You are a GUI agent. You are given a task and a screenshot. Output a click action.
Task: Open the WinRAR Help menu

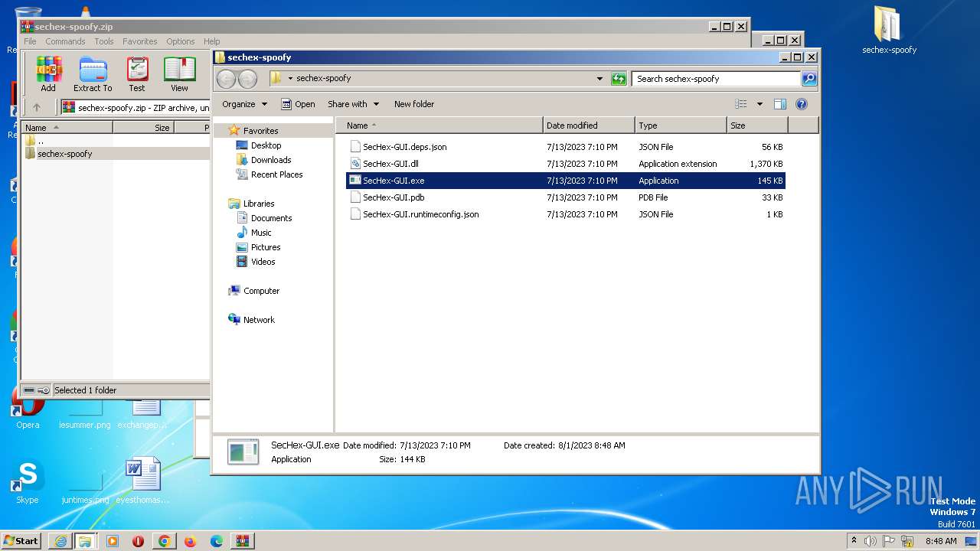212,41
